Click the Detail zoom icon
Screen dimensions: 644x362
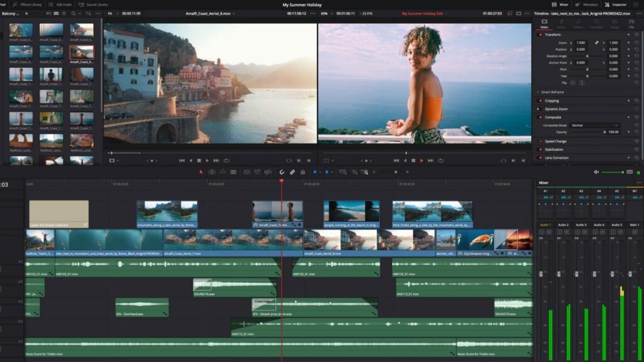pos(355,172)
